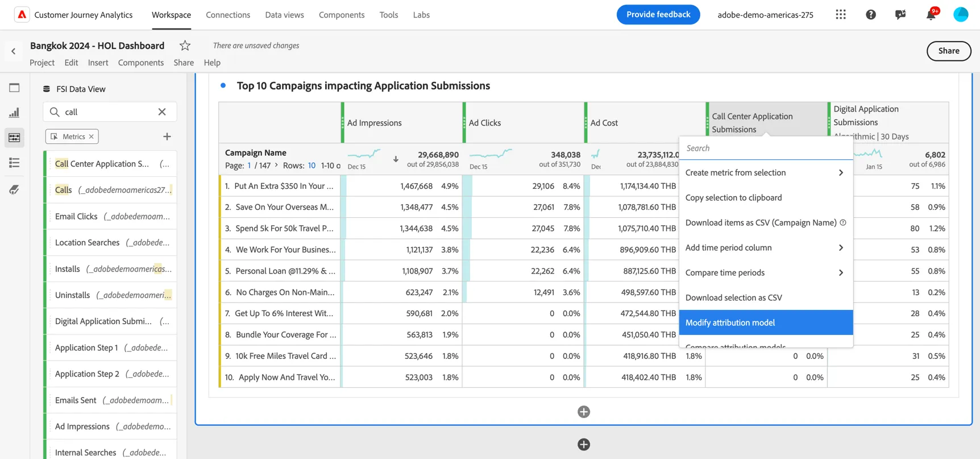This screenshot has height=459, width=980.
Task: Click the Provide feedback button
Action: 658,14
